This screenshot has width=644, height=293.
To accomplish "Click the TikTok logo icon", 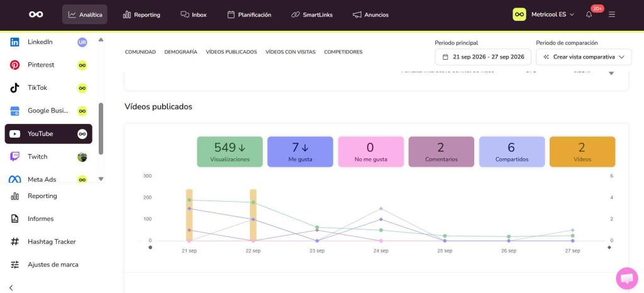I will point(15,88).
